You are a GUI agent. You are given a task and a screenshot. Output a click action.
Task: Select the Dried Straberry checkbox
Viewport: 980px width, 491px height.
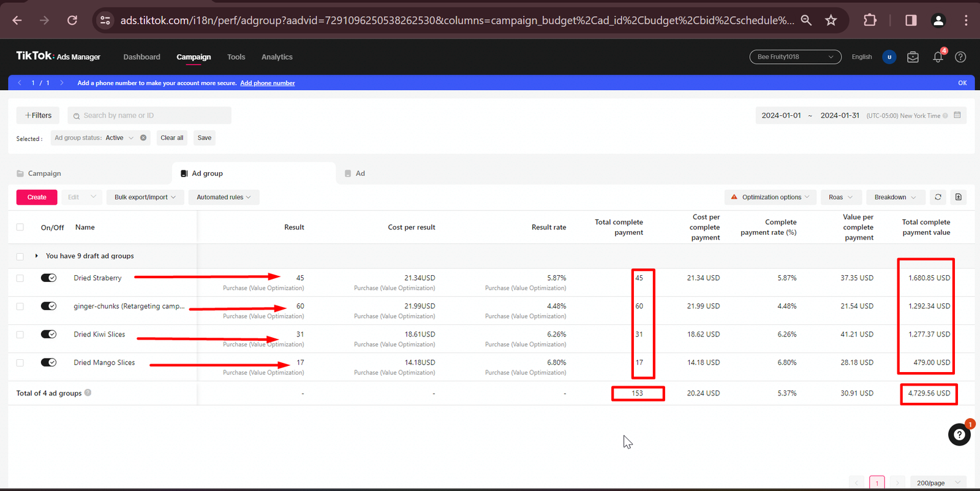tap(20, 278)
